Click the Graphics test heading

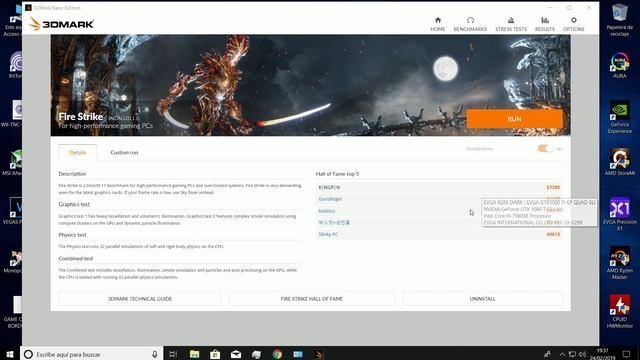tap(74, 204)
